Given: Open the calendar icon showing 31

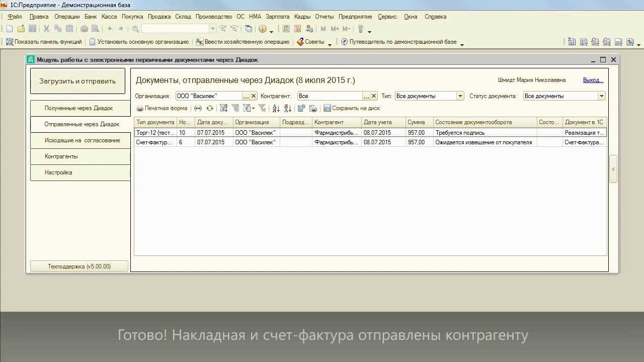Looking at the screenshot, I should (x=297, y=29).
